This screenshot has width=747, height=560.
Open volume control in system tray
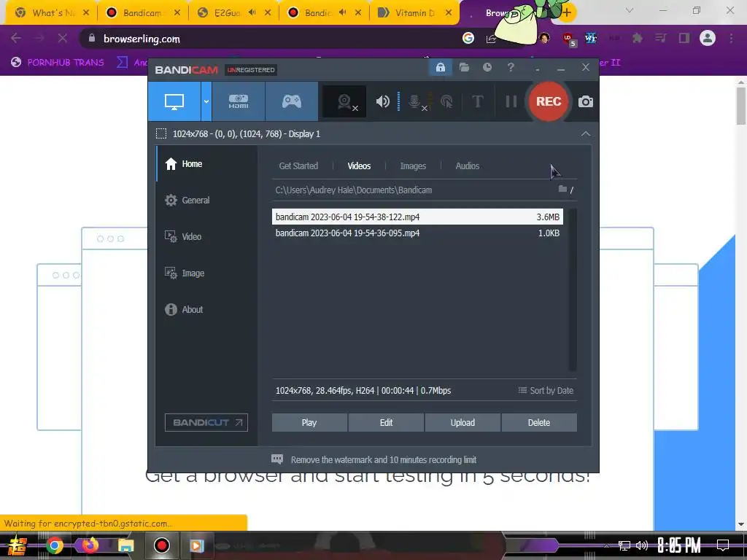(x=642, y=545)
